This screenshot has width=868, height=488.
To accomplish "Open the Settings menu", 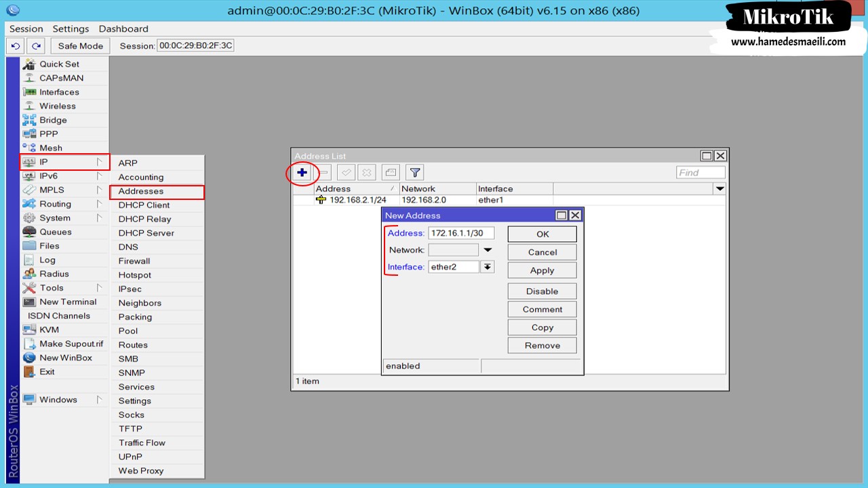I will (71, 28).
